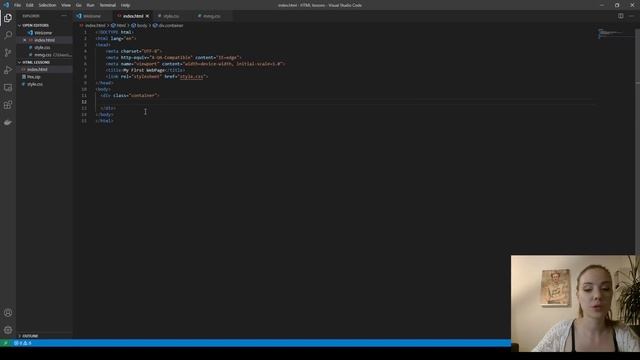The image size is (640, 360).
Task: Open the Extensions view
Action: tap(8, 105)
